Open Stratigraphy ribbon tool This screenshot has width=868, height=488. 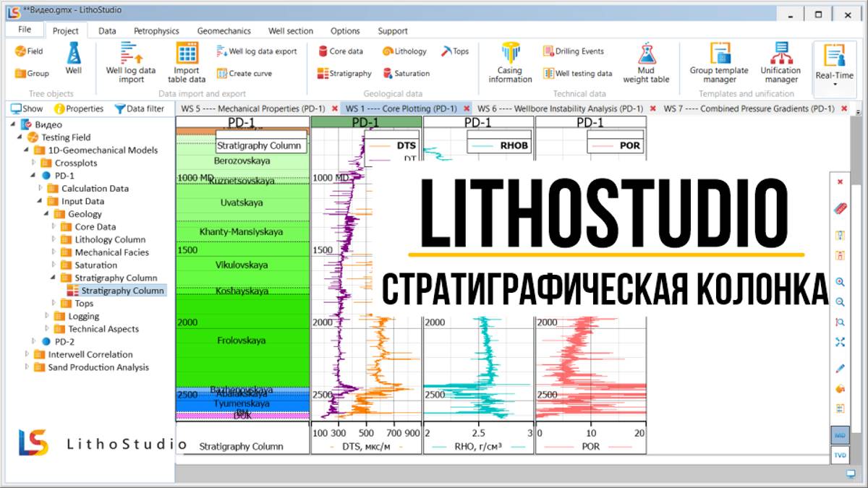(344, 73)
